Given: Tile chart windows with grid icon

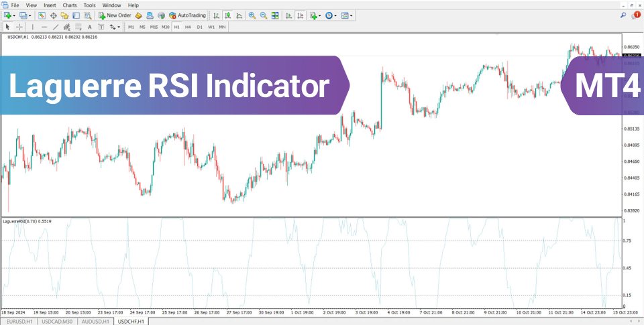Looking at the screenshot, I should (x=275, y=15).
